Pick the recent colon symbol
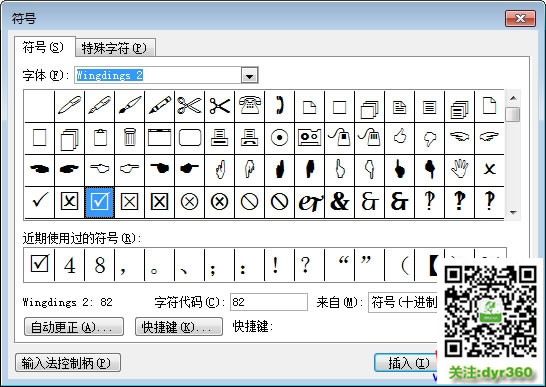 tap(249, 265)
